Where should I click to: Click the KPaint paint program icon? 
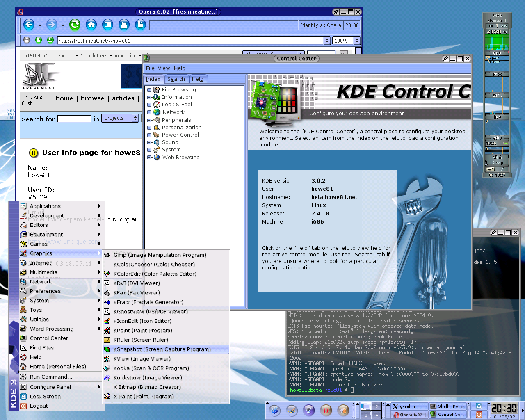click(107, 330)
